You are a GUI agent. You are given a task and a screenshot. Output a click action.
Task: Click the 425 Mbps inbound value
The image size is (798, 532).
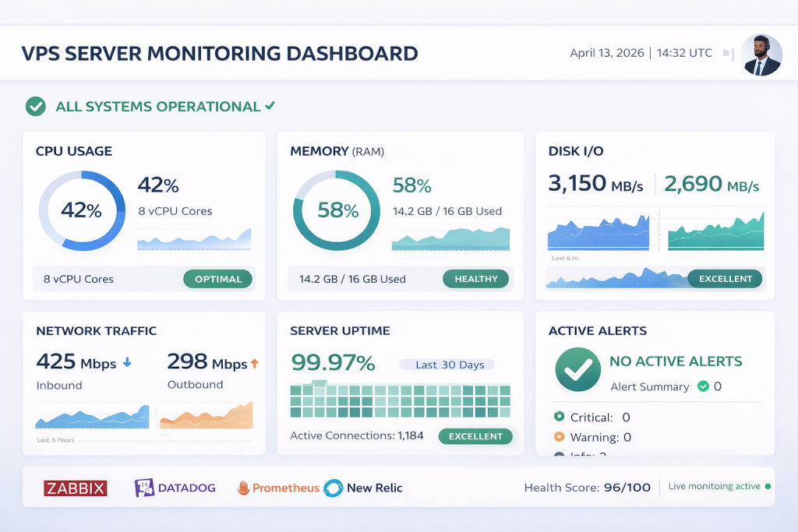pos(76,362)
